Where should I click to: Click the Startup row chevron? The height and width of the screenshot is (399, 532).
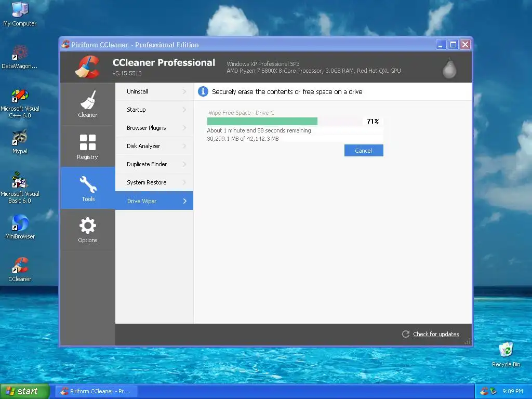coord(184,110)
